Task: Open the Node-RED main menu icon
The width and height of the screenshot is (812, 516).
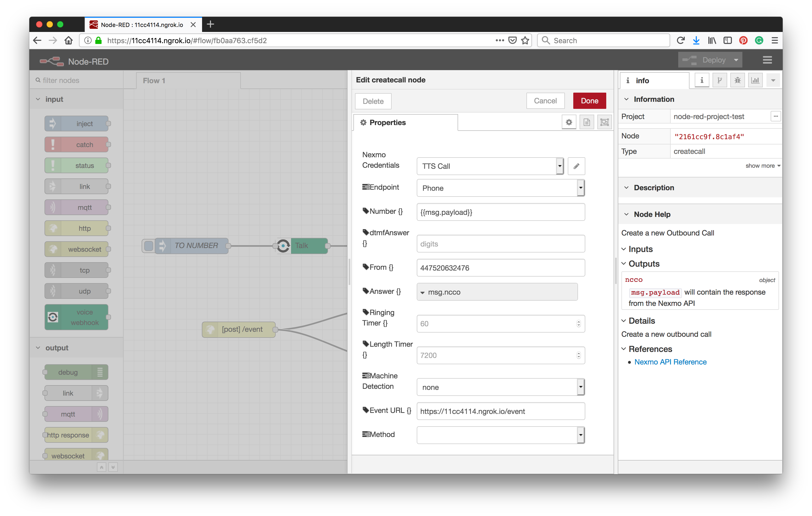Action: [x=767, y=60]
